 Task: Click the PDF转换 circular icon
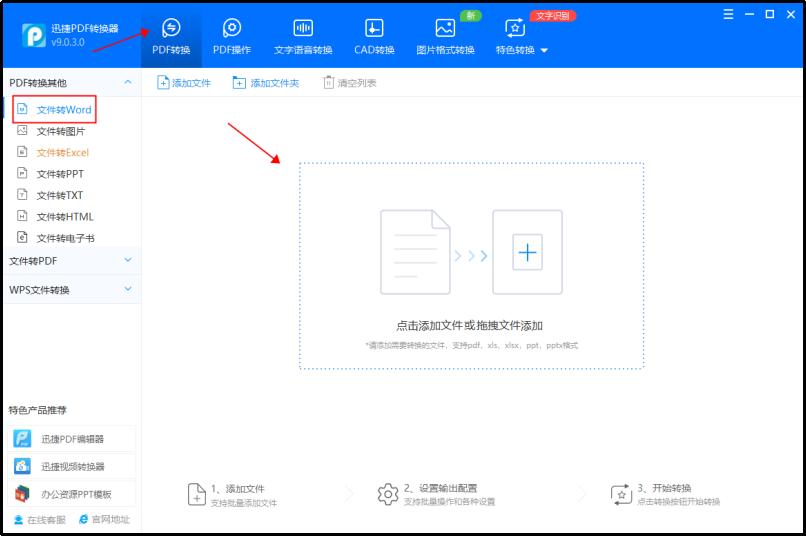click(x=171, y=28)
